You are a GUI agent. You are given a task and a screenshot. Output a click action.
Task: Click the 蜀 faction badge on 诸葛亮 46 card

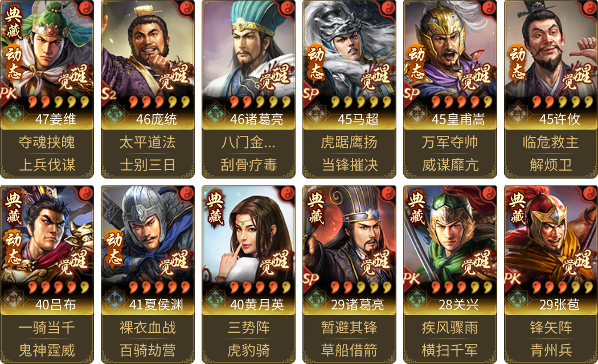tap(215, 113)
